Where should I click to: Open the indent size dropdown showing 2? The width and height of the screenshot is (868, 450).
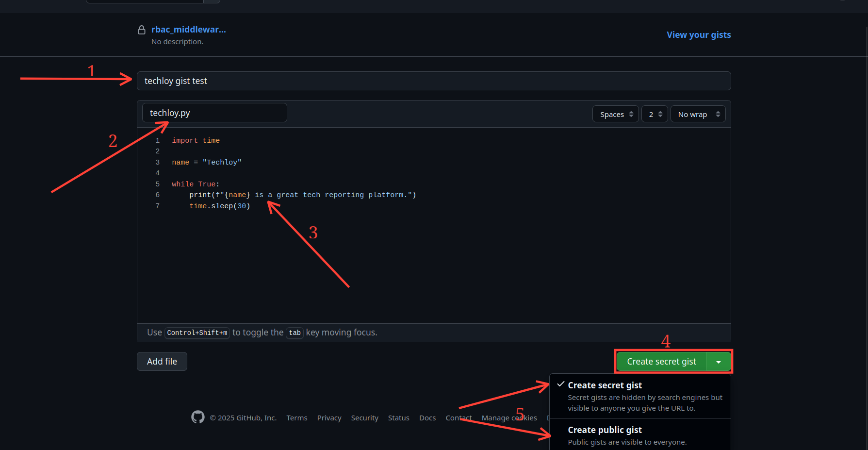(654, 114)
